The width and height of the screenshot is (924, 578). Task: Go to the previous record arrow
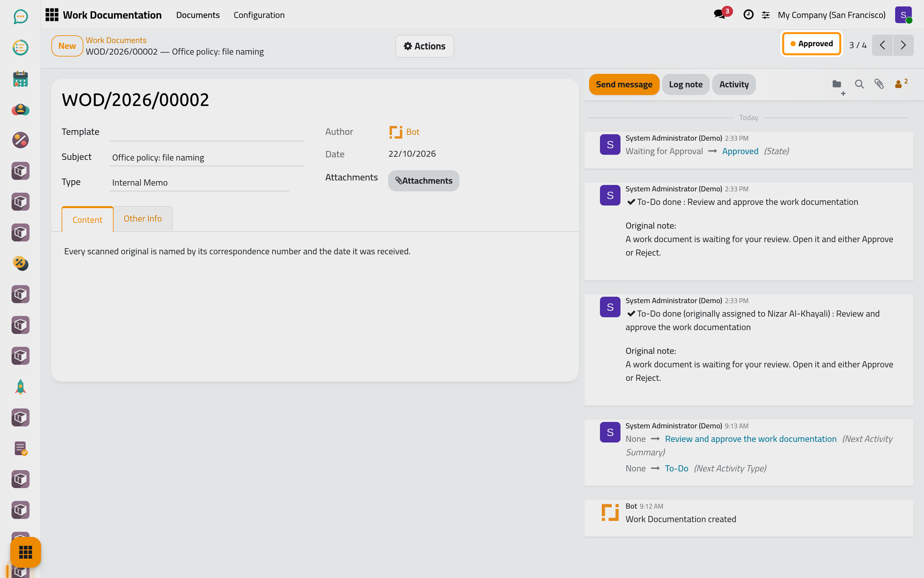(882, 45)
